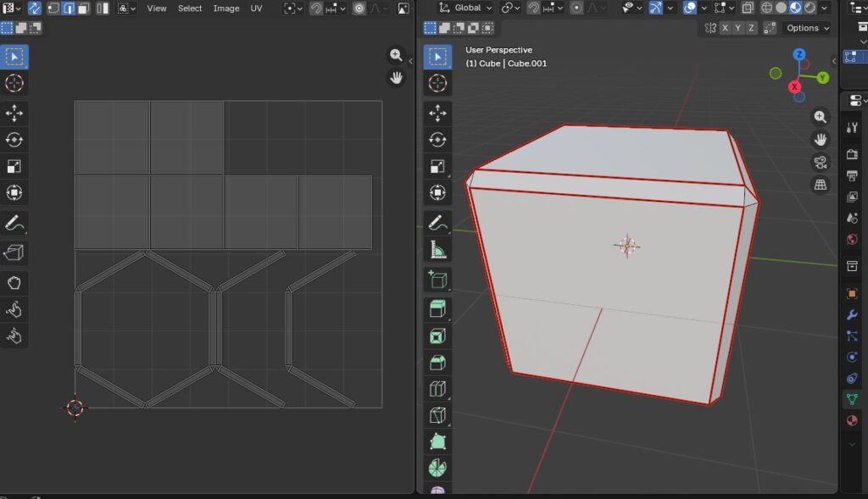
Task: Open the Material properties tab
Action: pos(852,420)
